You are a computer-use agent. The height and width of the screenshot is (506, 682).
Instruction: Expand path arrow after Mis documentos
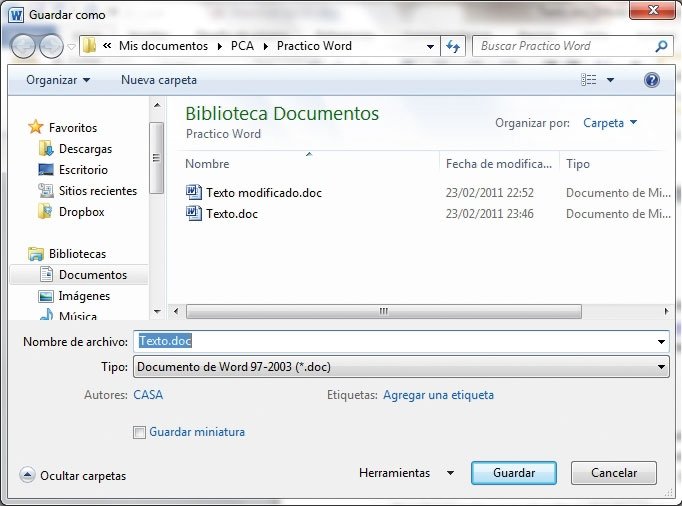click(220, 46)
